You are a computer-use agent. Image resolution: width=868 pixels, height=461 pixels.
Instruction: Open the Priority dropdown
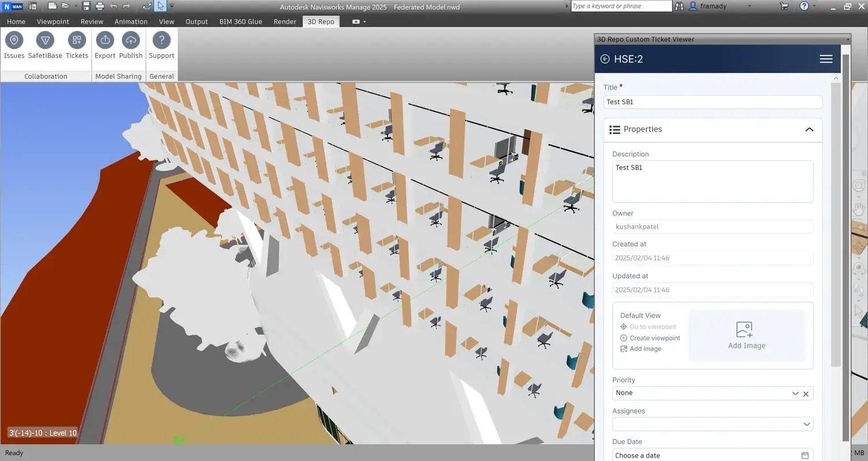(x=795, y=393)
